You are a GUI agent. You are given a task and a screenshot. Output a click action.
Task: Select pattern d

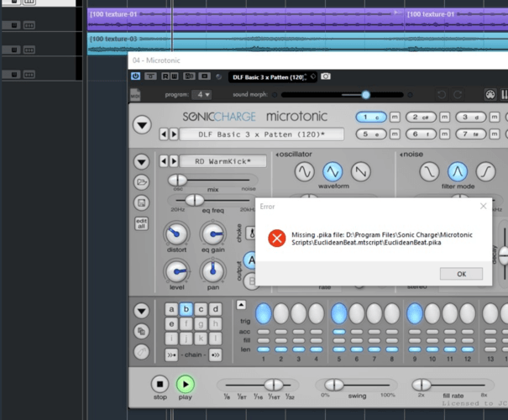[x=216, y=309]
